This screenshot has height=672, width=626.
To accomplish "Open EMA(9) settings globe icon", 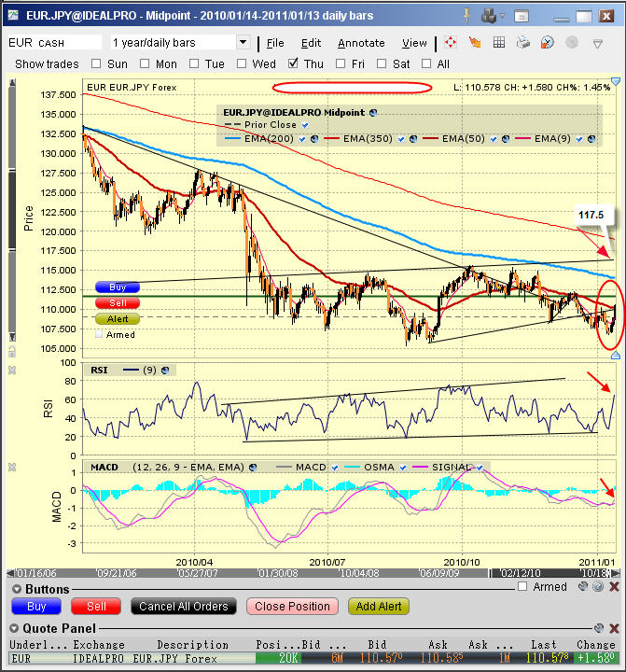I will click(x=591, y=139).
